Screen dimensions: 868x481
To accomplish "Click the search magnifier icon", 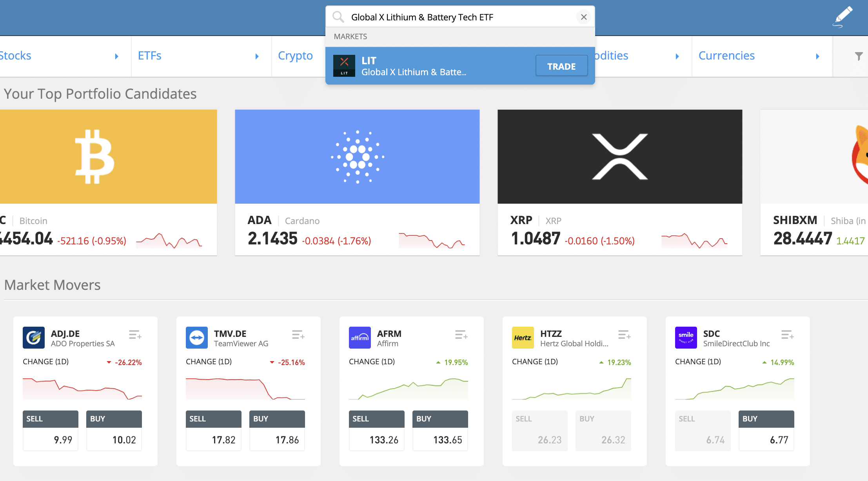I will click(x=338, y=17).
